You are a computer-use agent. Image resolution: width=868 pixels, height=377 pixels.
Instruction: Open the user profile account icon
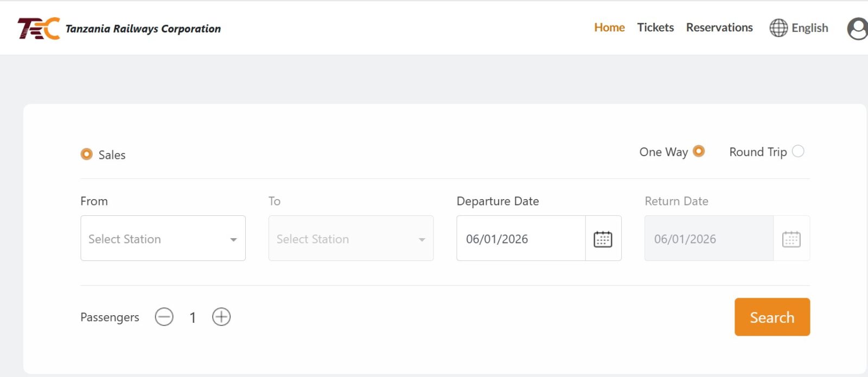click(x=857, y=29)
